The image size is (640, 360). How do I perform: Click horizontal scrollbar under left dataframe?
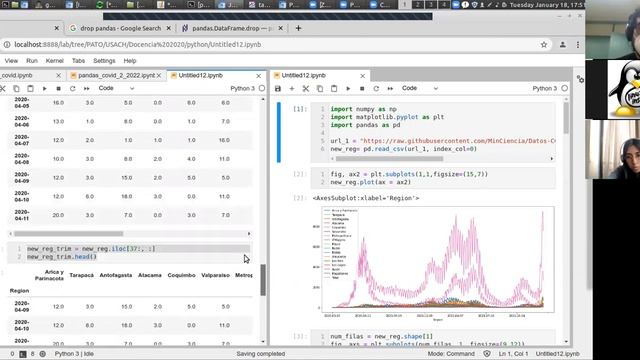(x=69, y=234)
